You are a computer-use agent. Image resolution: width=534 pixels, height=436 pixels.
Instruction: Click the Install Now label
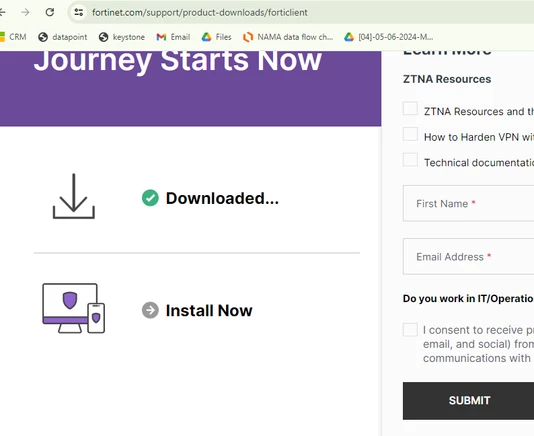(x=209, y=311)
